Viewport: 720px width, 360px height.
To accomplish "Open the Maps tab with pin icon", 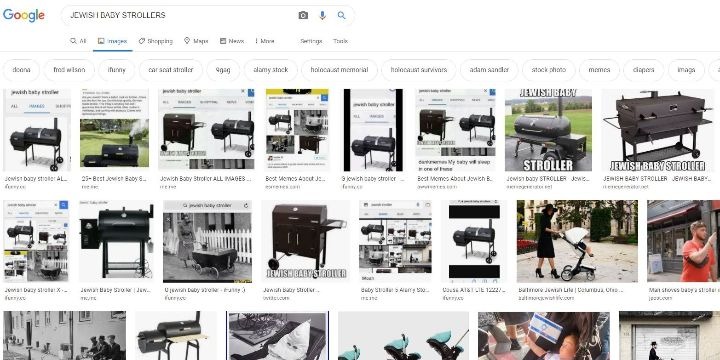I will 196,41.
